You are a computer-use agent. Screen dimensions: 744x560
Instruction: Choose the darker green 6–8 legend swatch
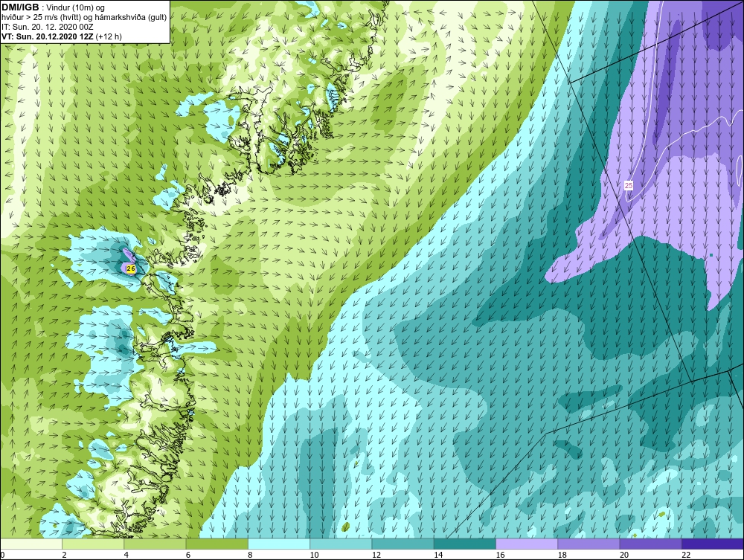[217, 544]
